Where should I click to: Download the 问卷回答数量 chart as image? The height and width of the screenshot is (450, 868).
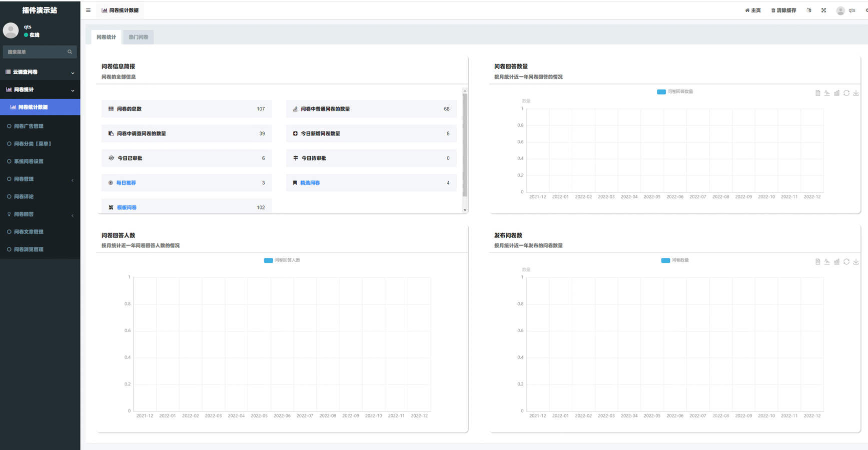pyautogui.click(x=856, y=93)
